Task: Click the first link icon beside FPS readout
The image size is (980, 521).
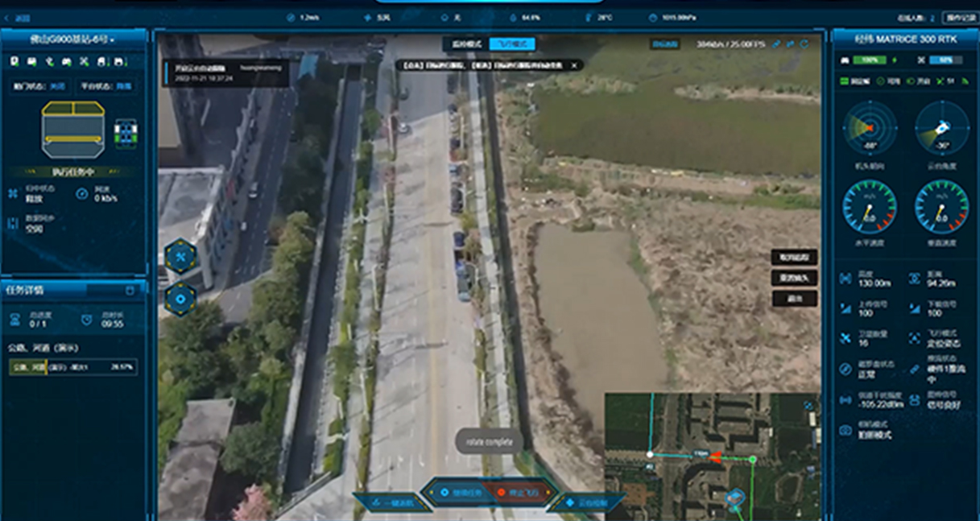Action: 776,44
